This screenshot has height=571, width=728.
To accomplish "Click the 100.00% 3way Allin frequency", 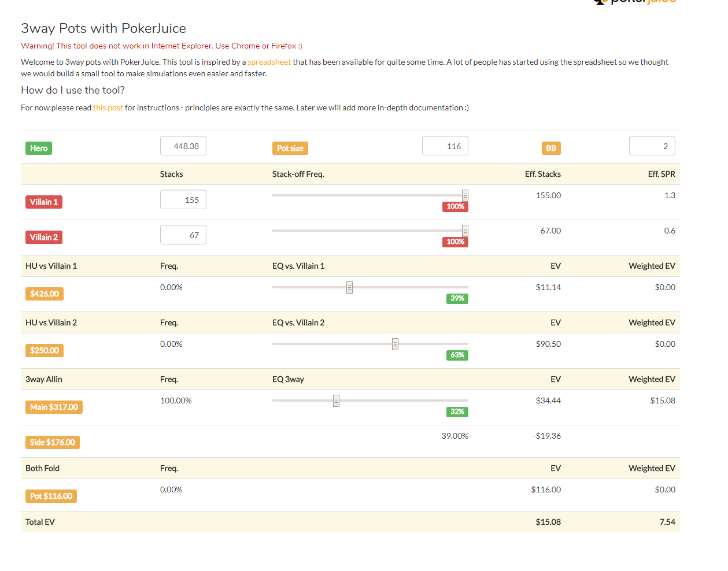I will [176, 401].
